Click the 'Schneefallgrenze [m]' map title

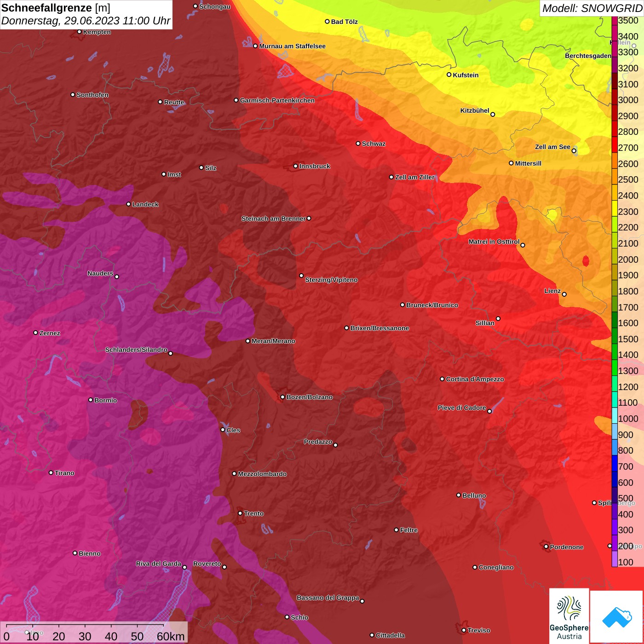[56, 8]
